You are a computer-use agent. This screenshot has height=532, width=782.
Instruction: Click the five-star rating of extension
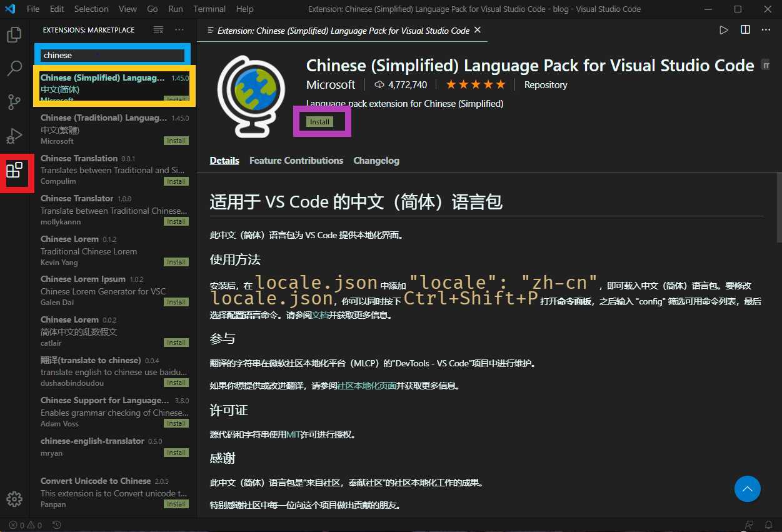476,84
